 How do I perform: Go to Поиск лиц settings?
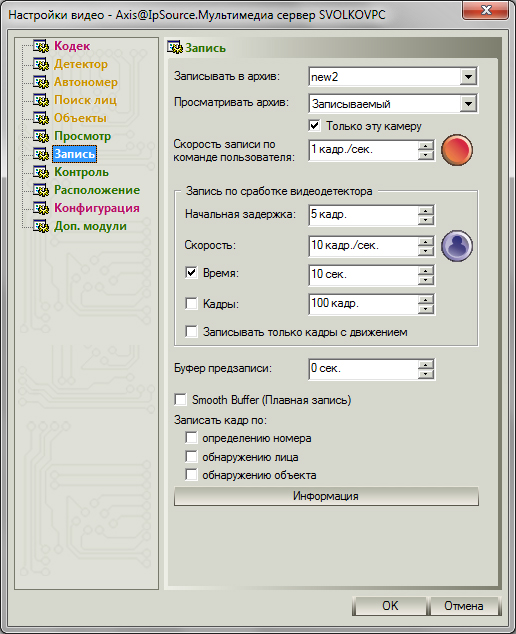pyautogui.click(x=85, y=100)
